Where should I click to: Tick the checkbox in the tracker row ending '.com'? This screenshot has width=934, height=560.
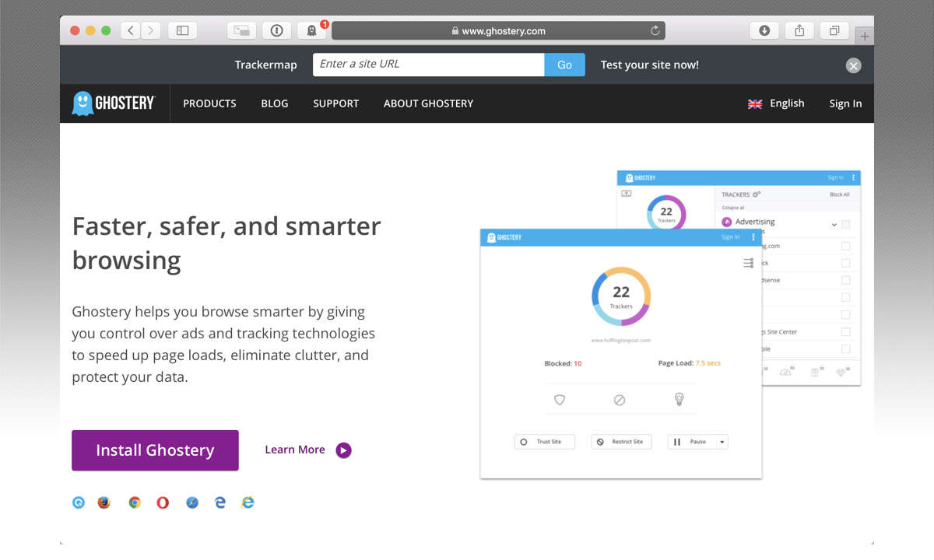tap(846, 246)
